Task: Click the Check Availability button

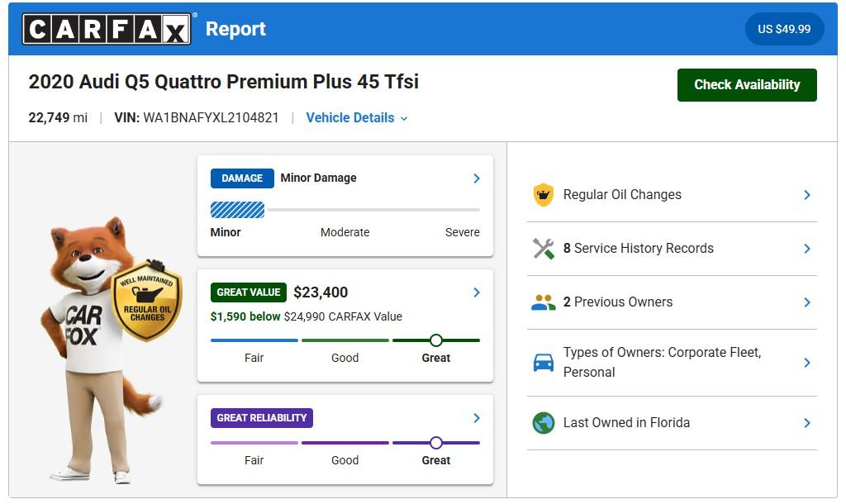Action: (x=747, y=85)
